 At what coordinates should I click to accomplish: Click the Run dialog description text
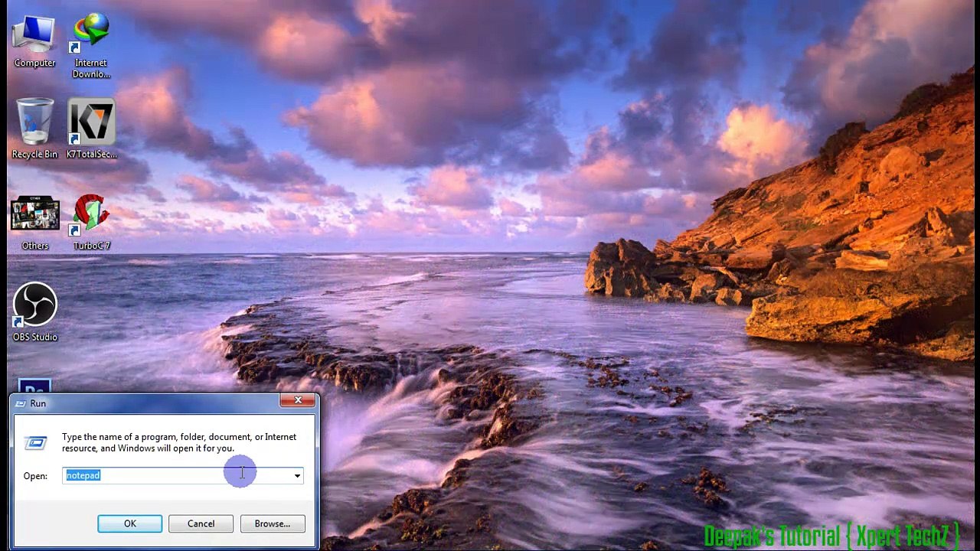tap(179, 442)
